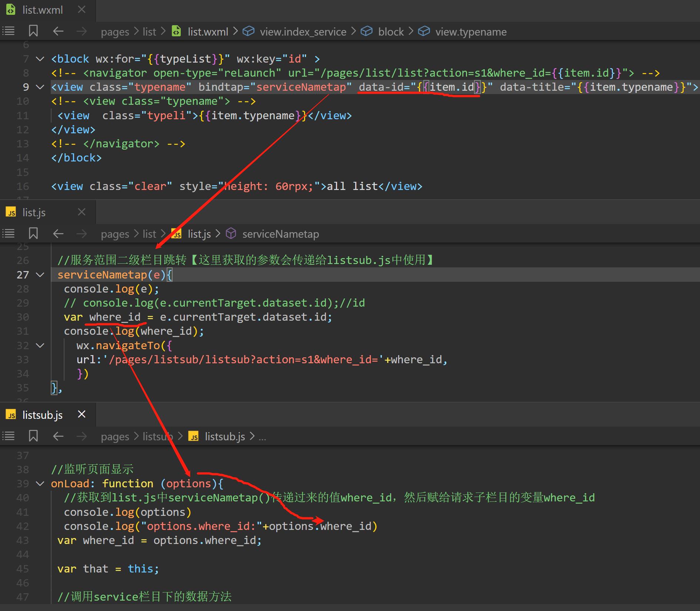Select the listsub.js tab
Viewport: 700px width, 611px height.
pos(42,415)
